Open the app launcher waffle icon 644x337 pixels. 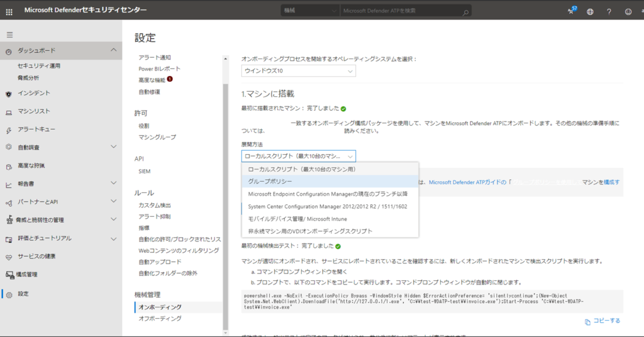[x=9, y=13]
